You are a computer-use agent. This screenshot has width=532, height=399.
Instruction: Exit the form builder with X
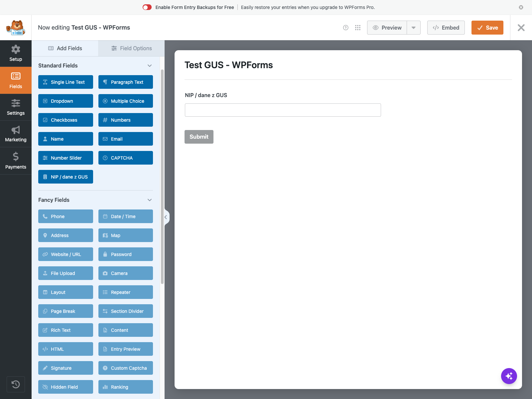(x=521, y=28)
